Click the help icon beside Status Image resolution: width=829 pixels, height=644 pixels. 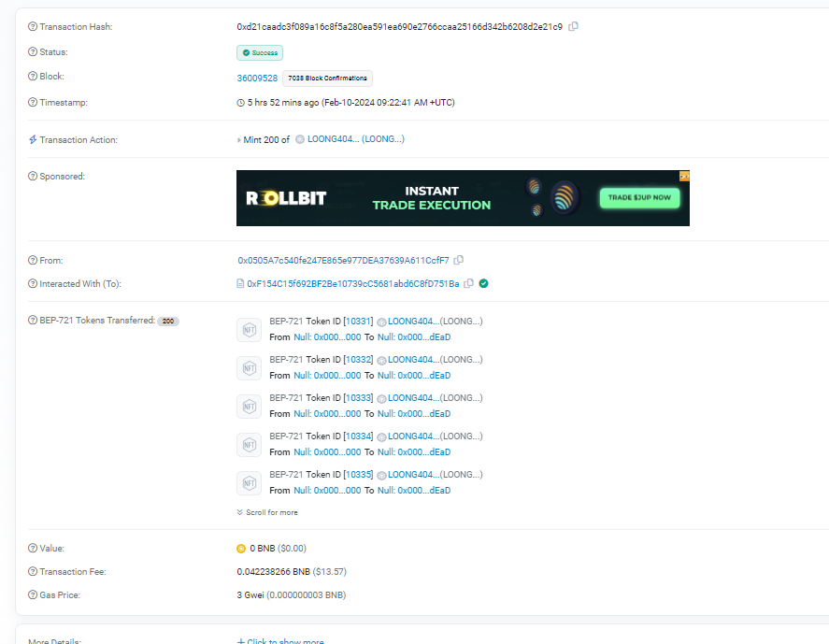tap(33, 51)
